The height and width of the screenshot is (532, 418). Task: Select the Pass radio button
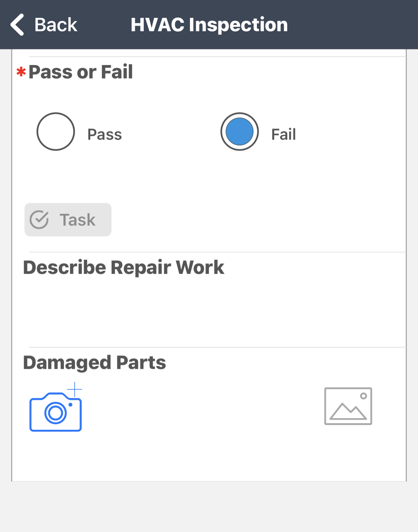coord(56,132)
